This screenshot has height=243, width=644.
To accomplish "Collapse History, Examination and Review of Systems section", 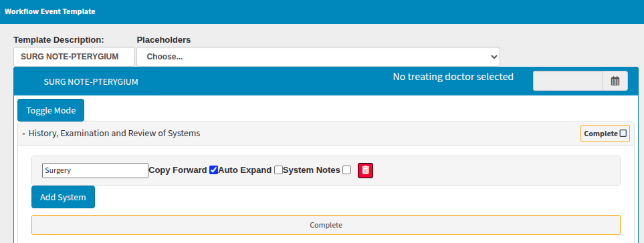I will (x=24, y=133).
